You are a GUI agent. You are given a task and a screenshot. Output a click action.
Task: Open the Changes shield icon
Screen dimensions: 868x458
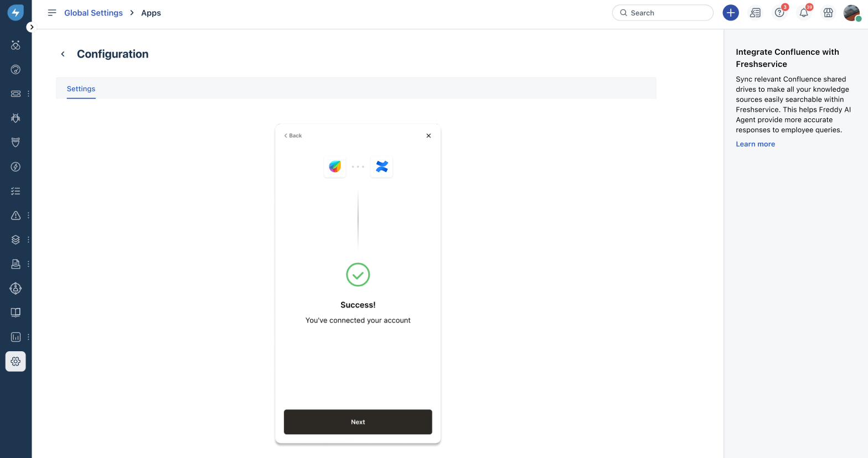click(x=15, y=142)
